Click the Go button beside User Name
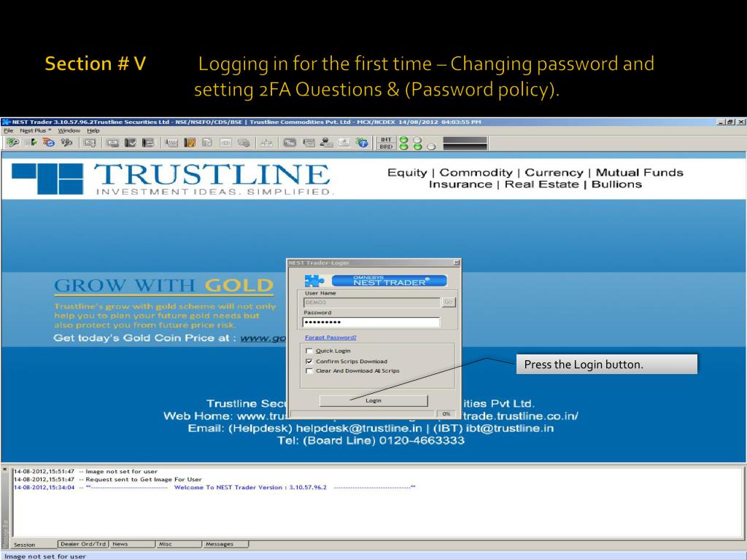This screenshot has width=747, height=560. (449, 302)
